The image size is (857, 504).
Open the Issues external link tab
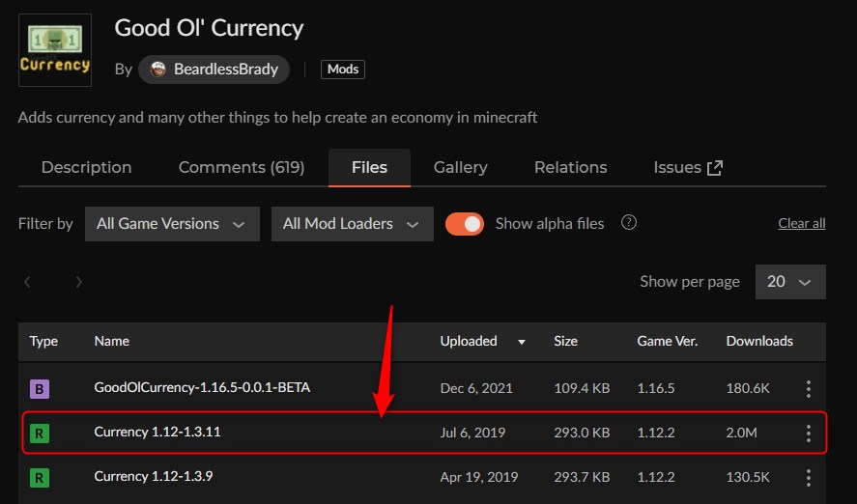tap(688, 167)
